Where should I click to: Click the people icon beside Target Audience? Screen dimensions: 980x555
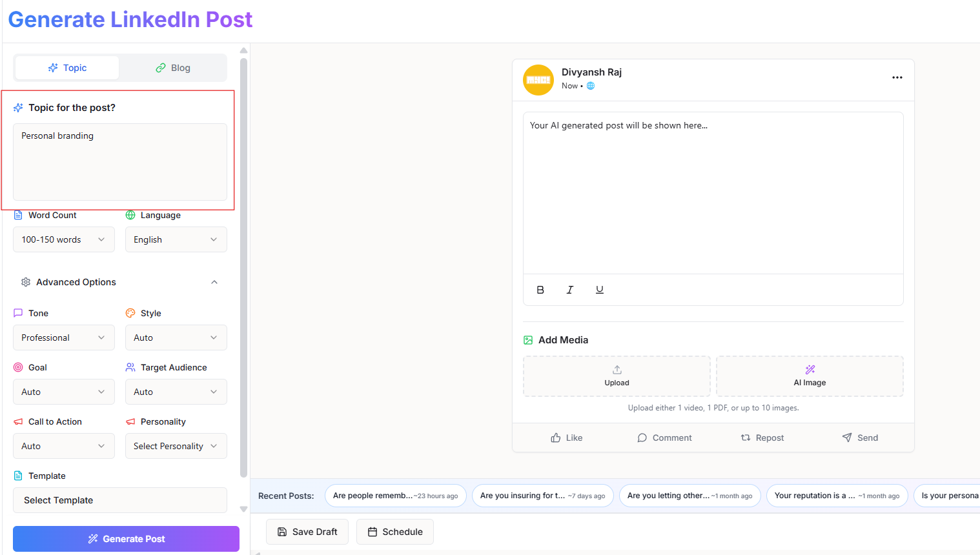point(130,367)
